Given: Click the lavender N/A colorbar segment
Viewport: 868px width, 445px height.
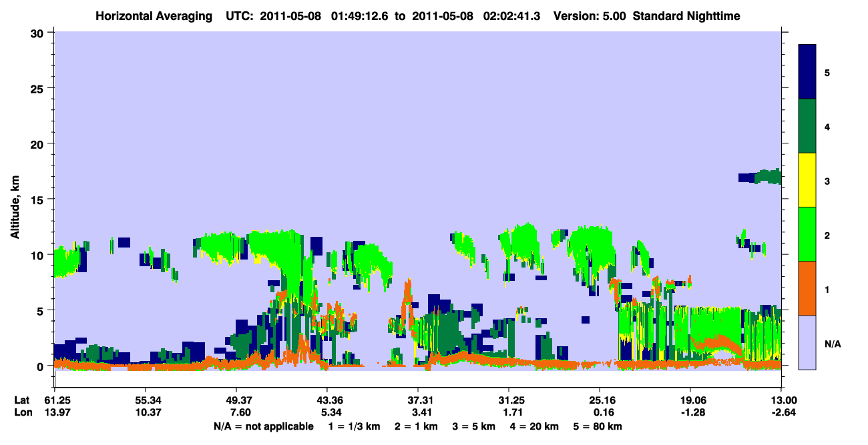Looking at the screenshot, I should pos(807,342).
